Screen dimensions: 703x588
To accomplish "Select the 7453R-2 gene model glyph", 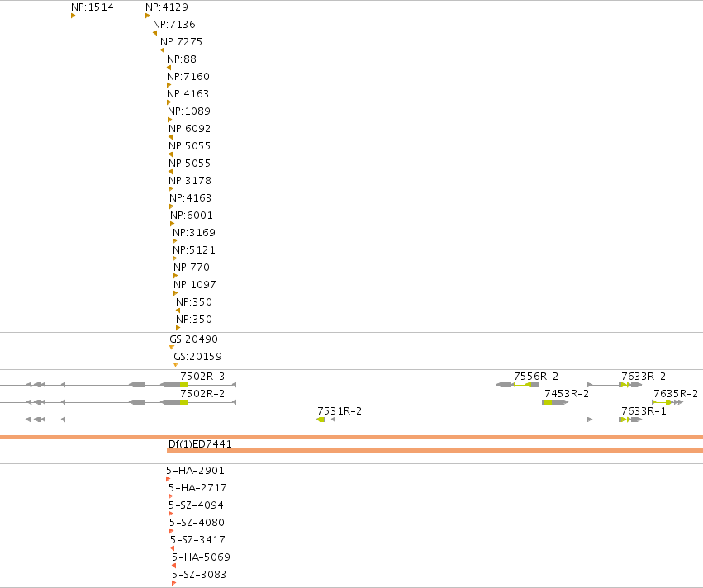I will tap(555, 402).
